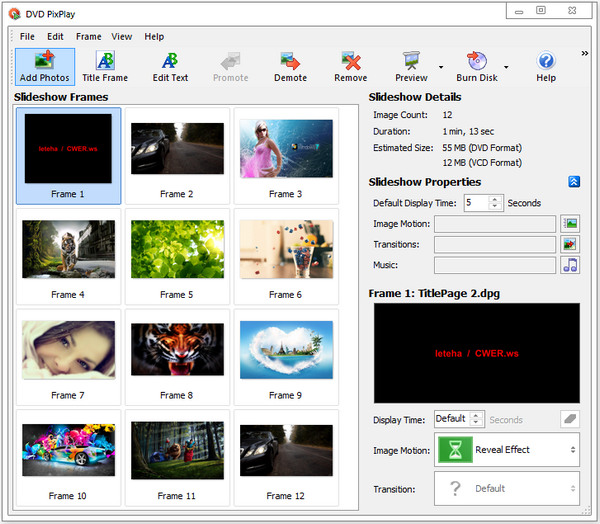Open the View menu
This screenshot has width=600, height=524.
click(x=121, y=37)
